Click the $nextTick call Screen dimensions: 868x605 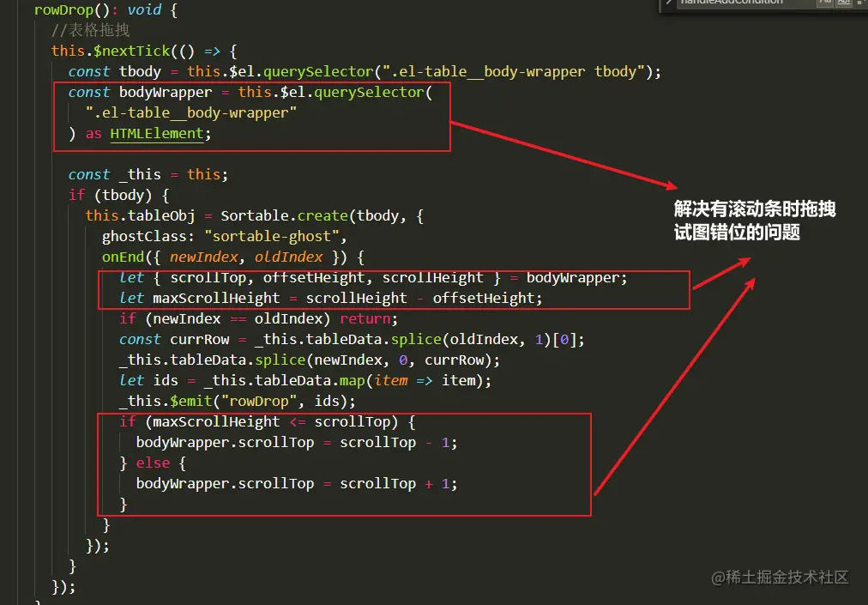pyautogui.click(x=132, y=51)
